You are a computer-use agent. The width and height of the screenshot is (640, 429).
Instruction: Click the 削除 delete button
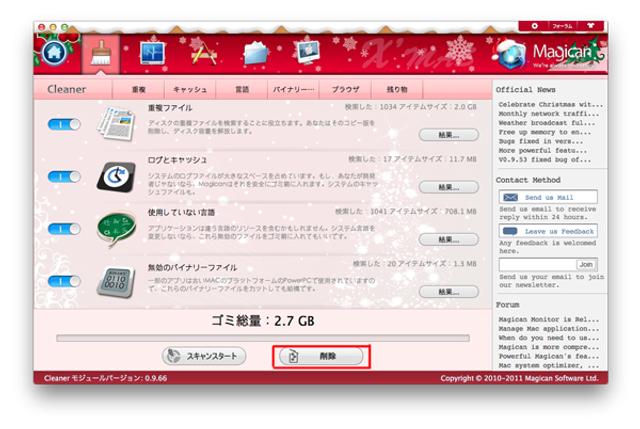321,356
